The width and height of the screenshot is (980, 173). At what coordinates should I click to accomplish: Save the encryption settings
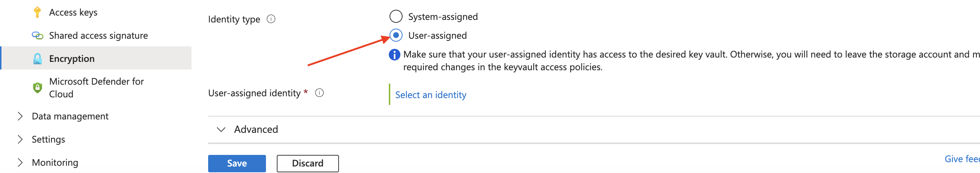point(237,164)
